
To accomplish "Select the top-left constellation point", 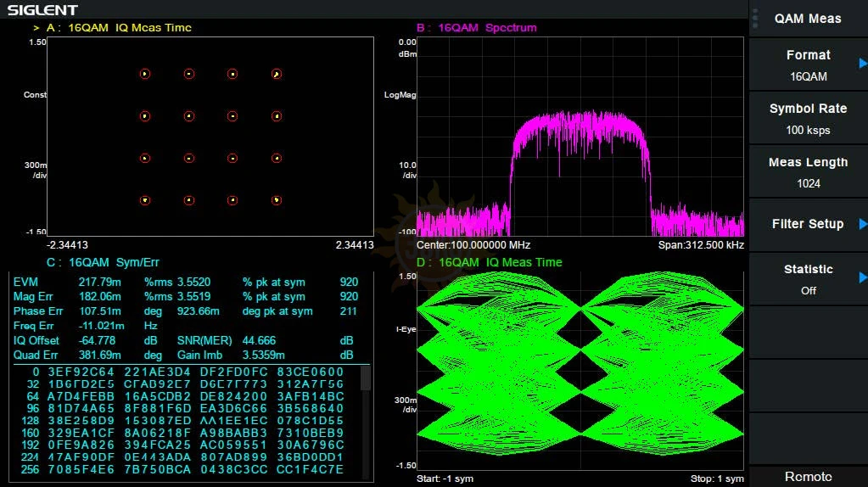I will click(145, 74).
